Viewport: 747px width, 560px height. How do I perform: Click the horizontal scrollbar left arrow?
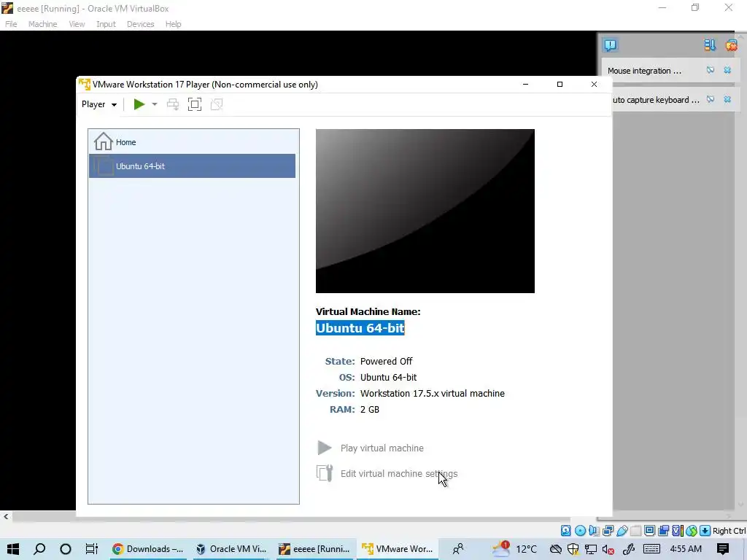(6, 516)
